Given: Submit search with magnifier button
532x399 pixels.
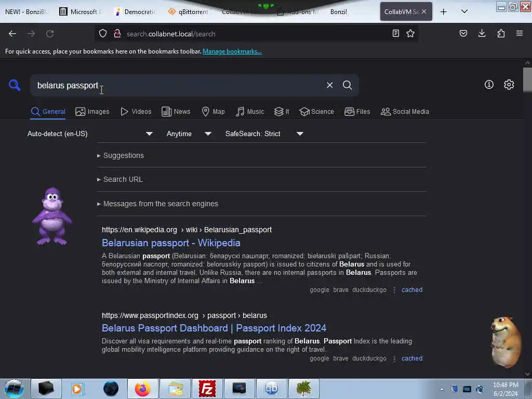Looking at the screenshot, I should 347,85.
